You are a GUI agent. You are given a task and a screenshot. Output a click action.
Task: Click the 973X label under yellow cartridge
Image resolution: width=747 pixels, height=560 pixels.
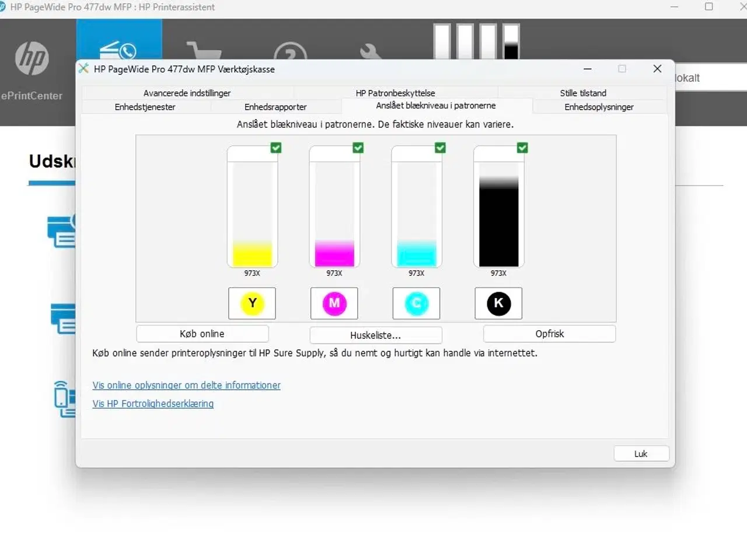[252, 273]
